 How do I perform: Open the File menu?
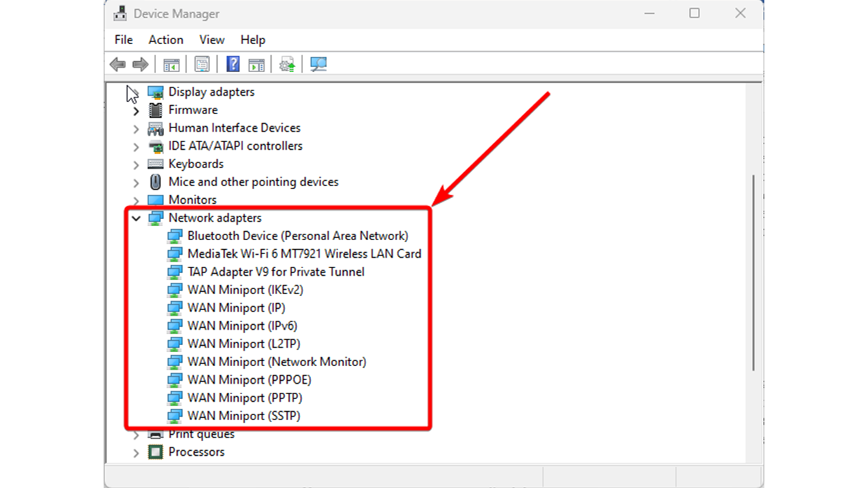pyautogui.click(x=123, y=40)
